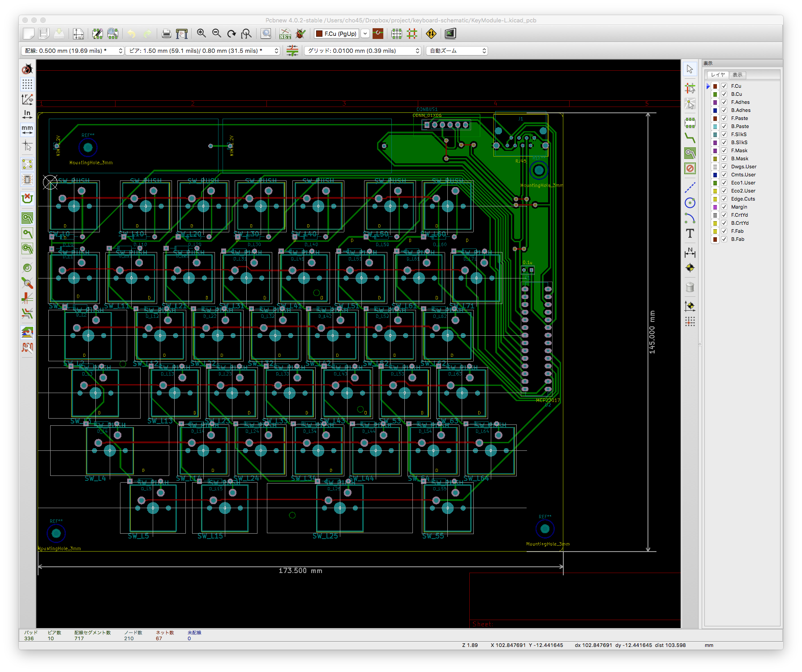Image resolution: width=802 pixels, height=672 pixels.
Task: Click the Margin layer color swatch
Action: pos(715,207)
